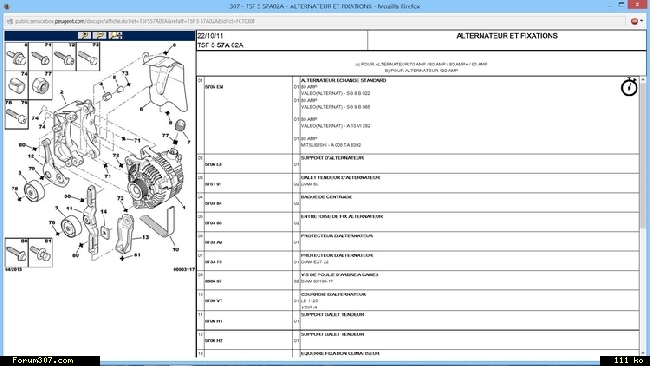Viewport: 650px width, 366px height.
Task: Click the address bar URL field
Action: pos(315,21)
